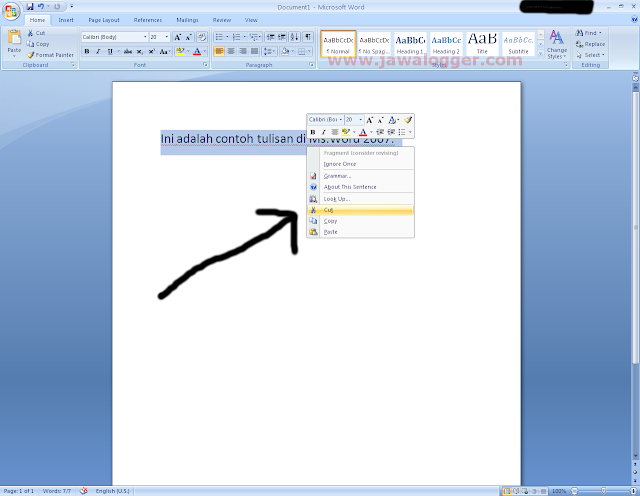Switch to References tab
Screen dimensions: 640x496
pos(147,20)
